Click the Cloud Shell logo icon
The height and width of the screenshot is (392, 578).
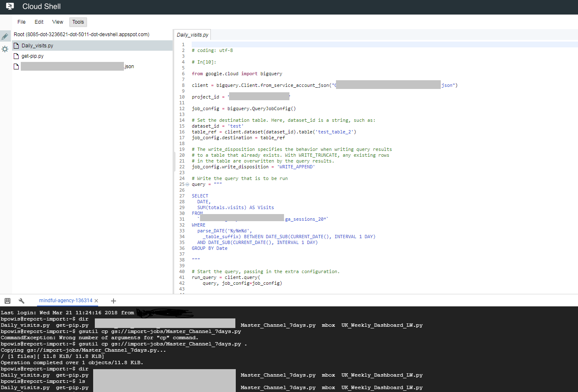10,6
